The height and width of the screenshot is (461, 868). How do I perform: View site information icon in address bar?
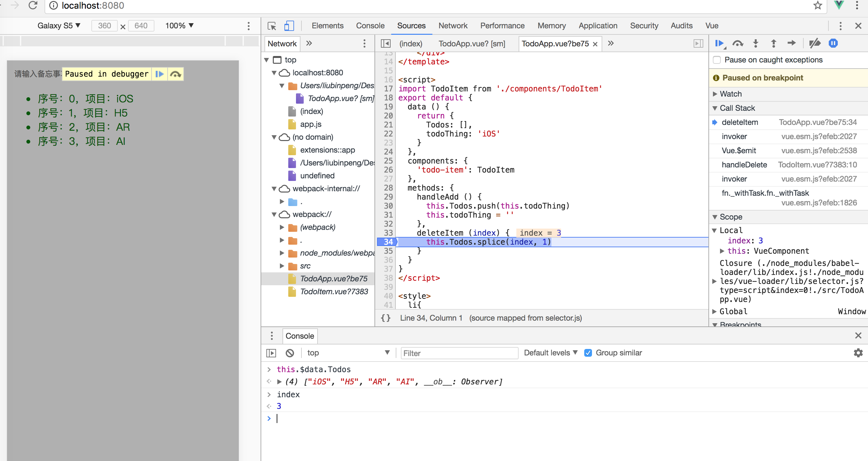(53, 5)
